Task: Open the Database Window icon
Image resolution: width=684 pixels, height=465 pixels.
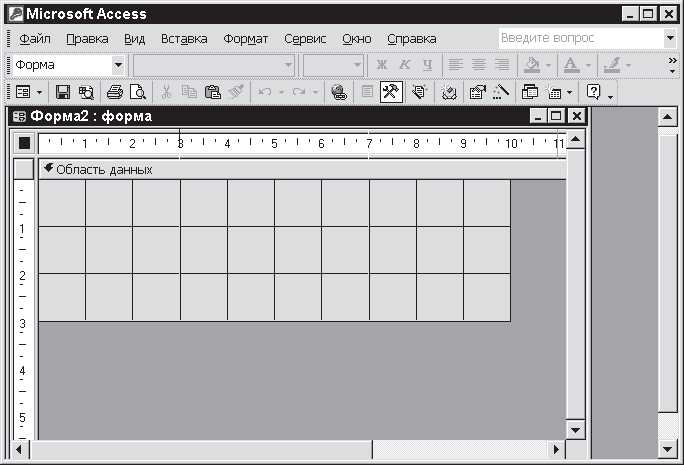Action: [x=530, y=92]
